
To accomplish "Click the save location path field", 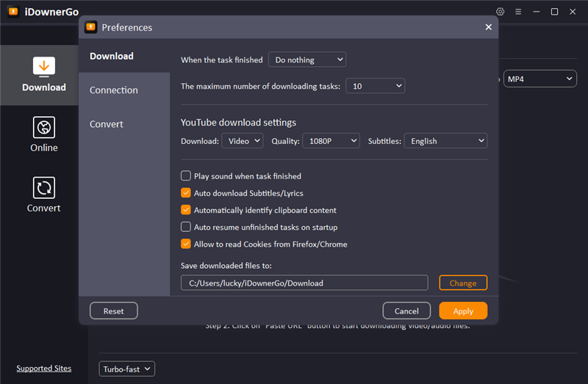I will [x=304, y=283].
